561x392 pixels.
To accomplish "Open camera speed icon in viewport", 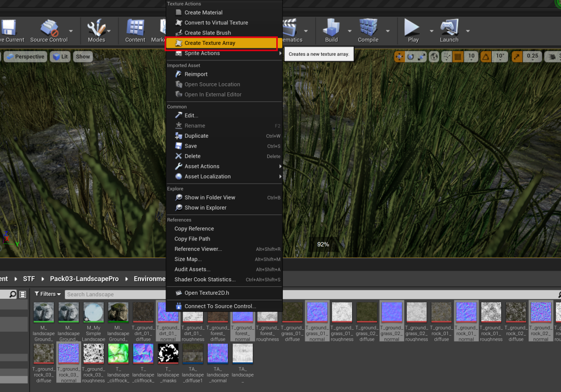I will click(x=552, y=56).
